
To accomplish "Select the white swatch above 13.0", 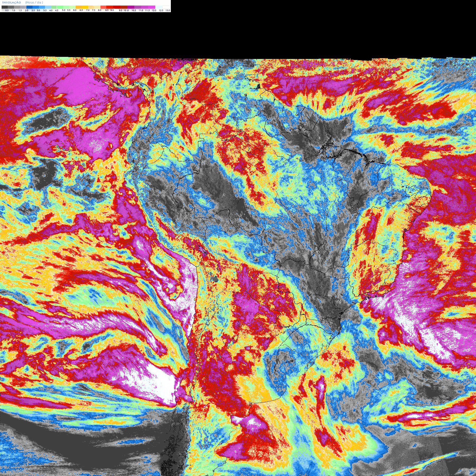I will pos(166,7).
